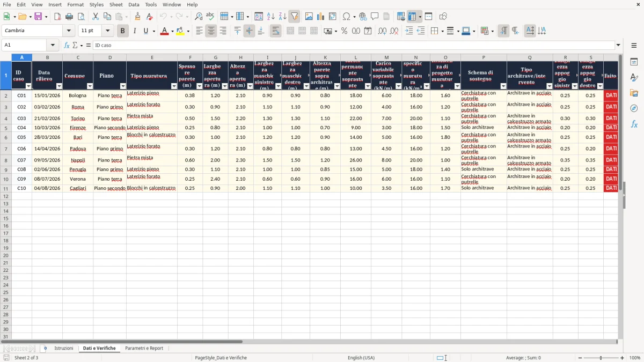Open the Draw Functions shapes icon
644x362 pixels.
(443, 17)
